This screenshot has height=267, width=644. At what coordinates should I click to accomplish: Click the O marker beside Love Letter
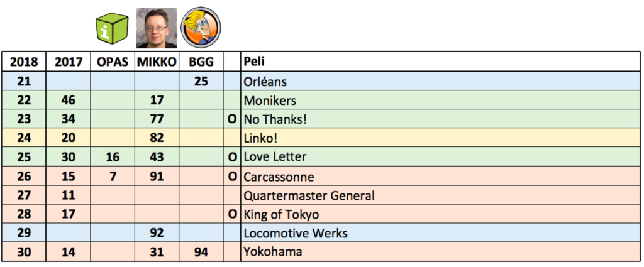[x=232, y=157]
